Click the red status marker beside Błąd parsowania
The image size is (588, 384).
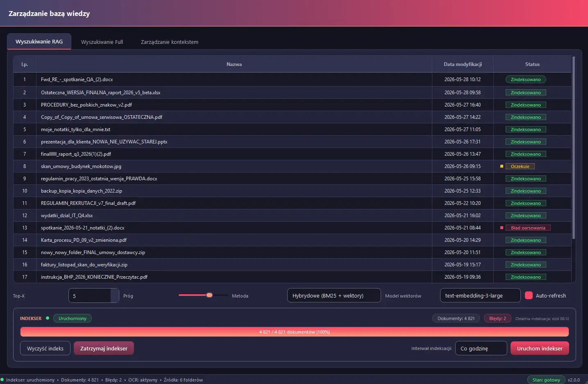pyautogui.click(x=502, y=228)
